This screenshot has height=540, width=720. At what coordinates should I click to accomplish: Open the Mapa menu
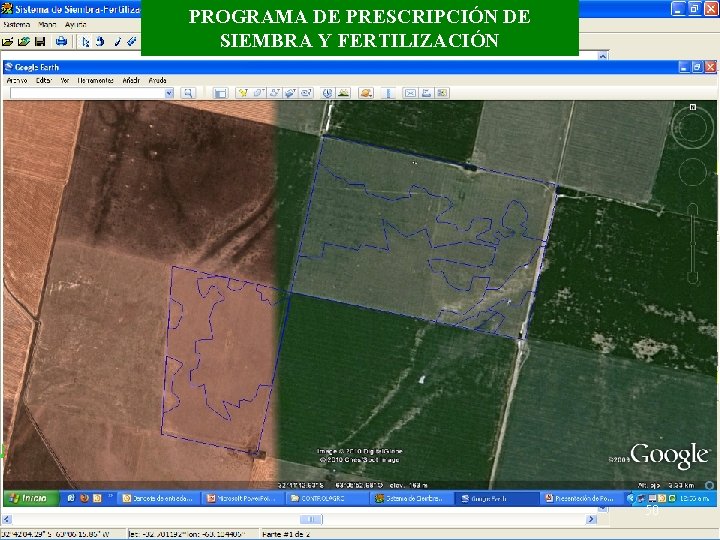[47, 24]
